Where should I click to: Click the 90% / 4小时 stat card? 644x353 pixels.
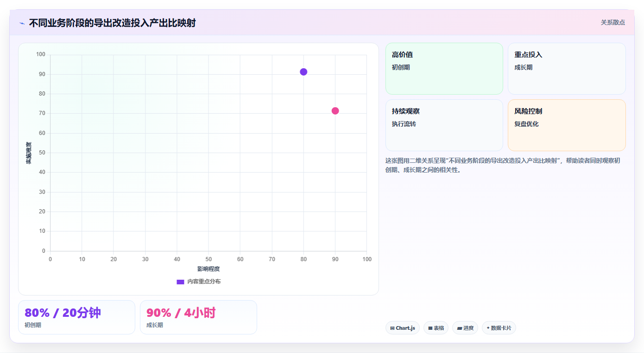pyautogui.click(x=198, y=317)
